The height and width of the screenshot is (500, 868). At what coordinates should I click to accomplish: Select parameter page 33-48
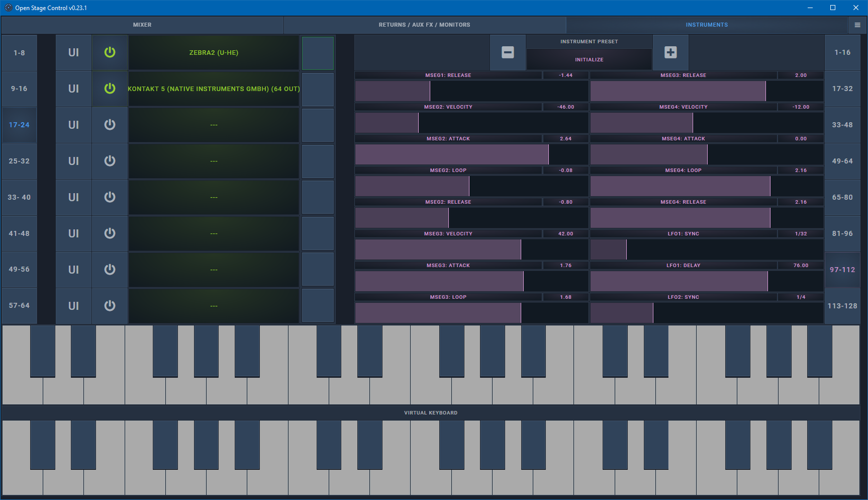coord(842,125)
